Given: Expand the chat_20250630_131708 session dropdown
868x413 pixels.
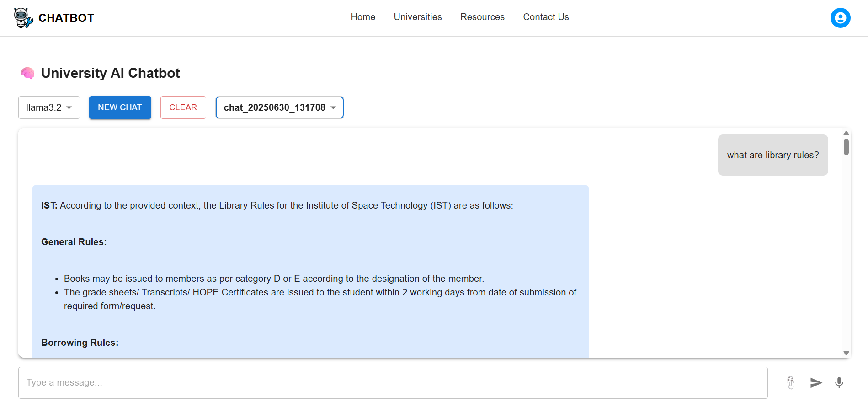Looking at the screenshot, I should point(279,107).
